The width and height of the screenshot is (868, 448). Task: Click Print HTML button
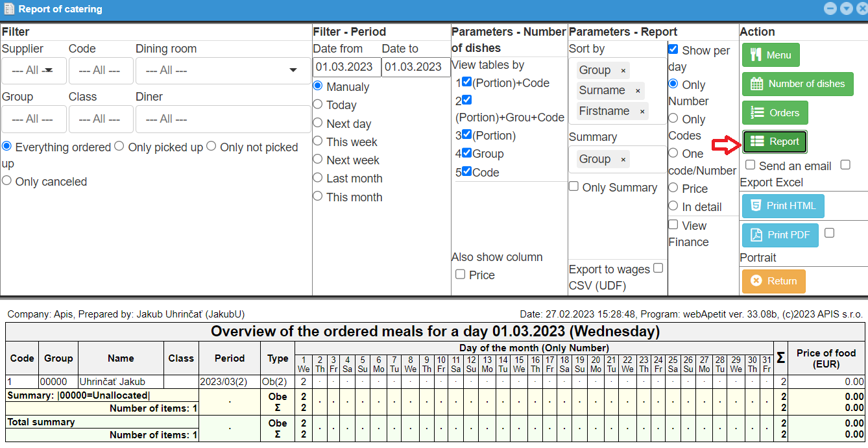coord(782,206)
